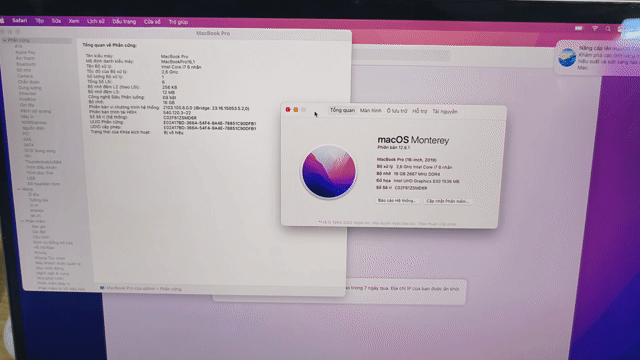This screenshot has height=360, width=640.
Task: Select WWAN under Mạng
Action: pyautogui.click(x=36, y=211)
